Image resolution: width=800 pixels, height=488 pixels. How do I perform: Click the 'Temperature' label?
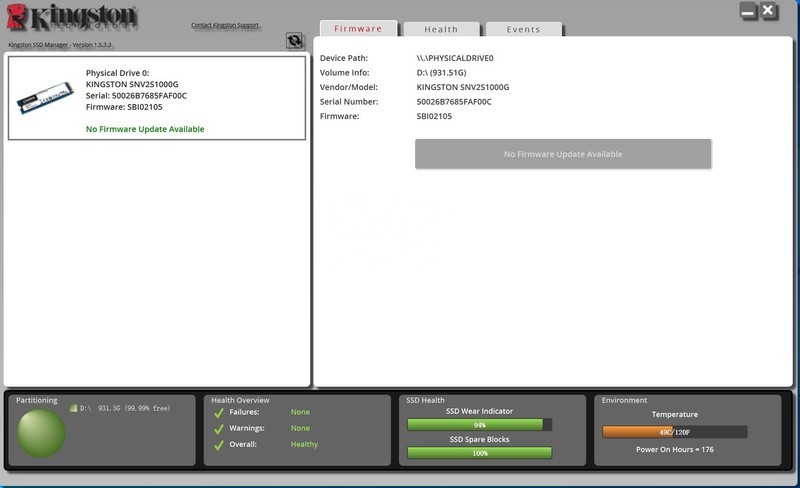tap(674, 414)
